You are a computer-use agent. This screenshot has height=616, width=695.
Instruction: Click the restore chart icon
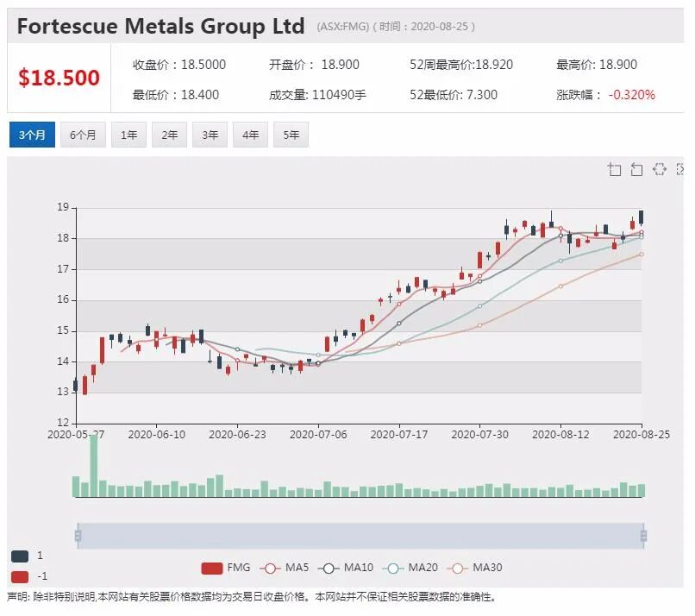click(660, 169)
